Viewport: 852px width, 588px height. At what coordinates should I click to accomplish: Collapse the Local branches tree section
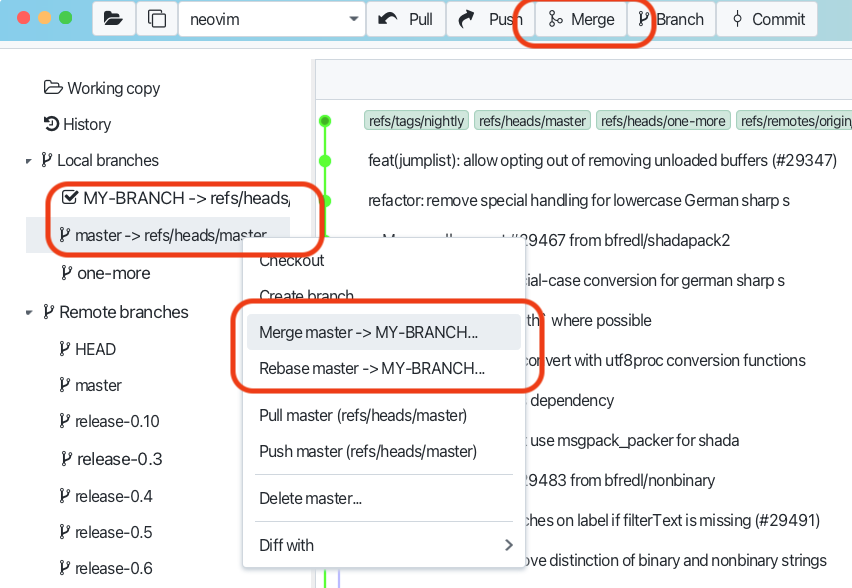(x=29, y=161)
